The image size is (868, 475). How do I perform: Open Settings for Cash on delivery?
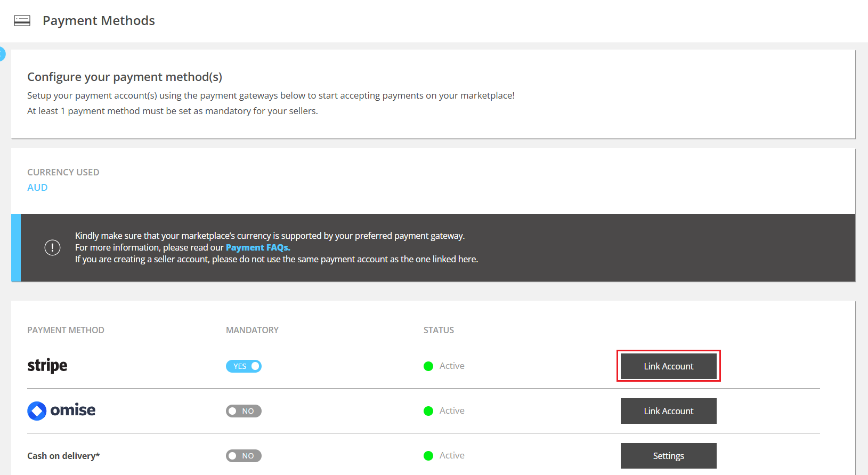pos(668,456)
